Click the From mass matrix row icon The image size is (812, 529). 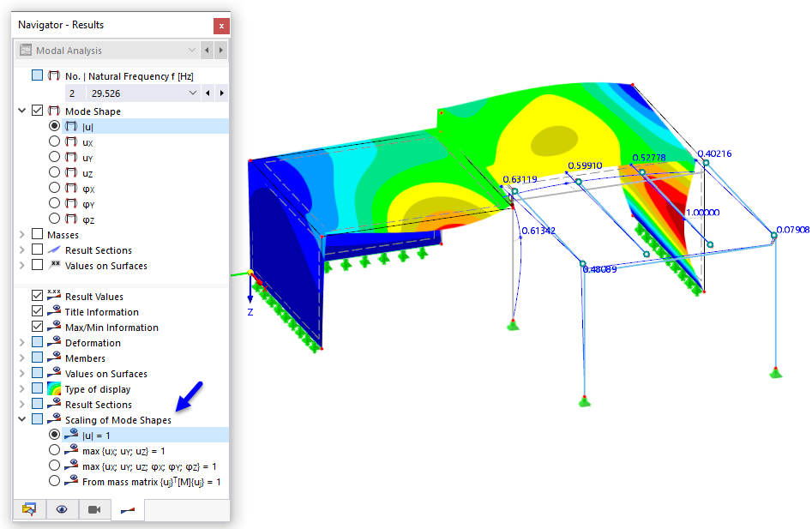(x=71, y=481)
